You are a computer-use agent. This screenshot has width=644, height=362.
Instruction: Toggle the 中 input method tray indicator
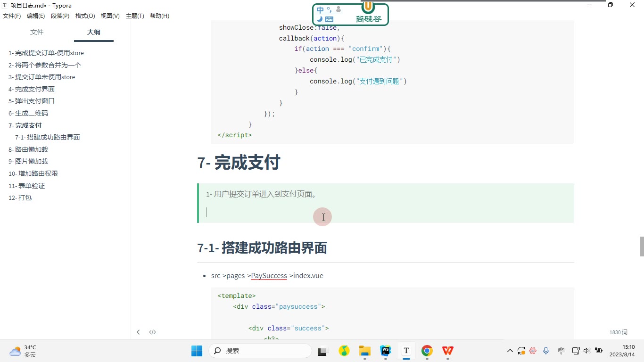pyautogui.click(x=561, y=351)
